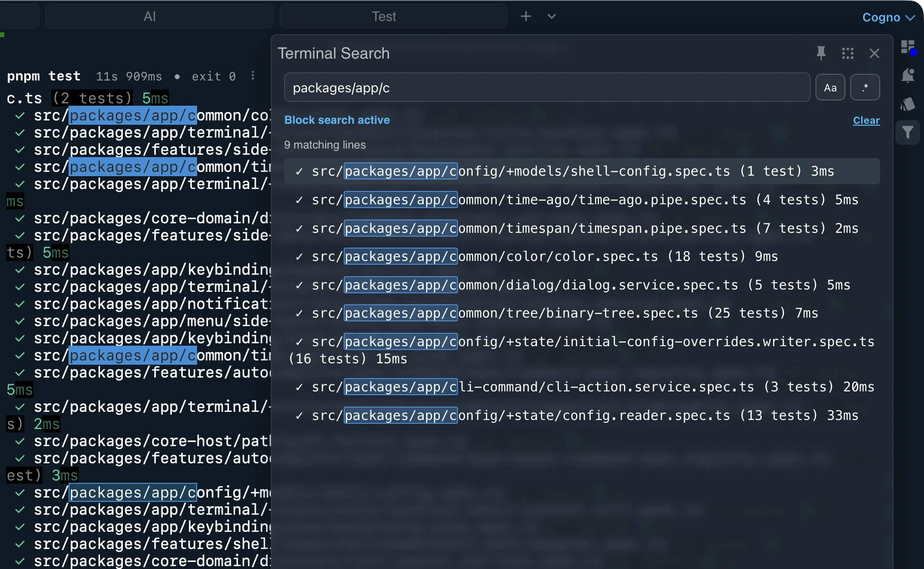Viewport: 924px width, 569px height.
Task: Switch to the AI tab
Action: 149,16
